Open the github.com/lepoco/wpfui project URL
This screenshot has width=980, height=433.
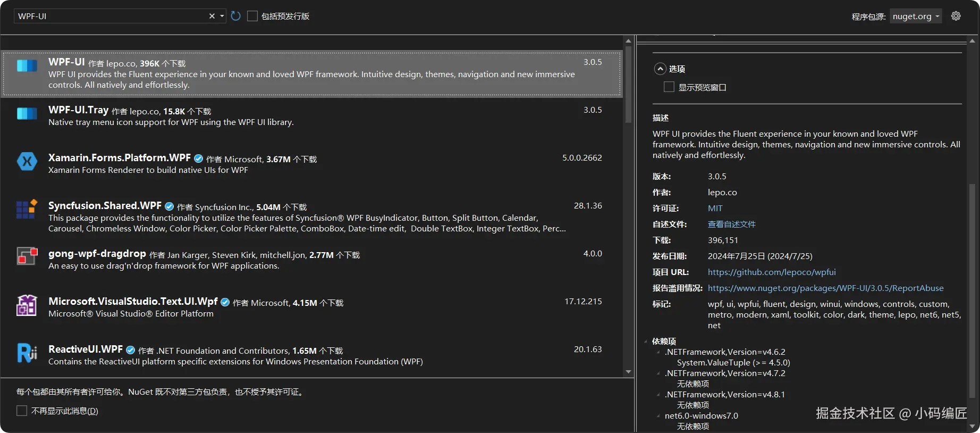[772, 272]
